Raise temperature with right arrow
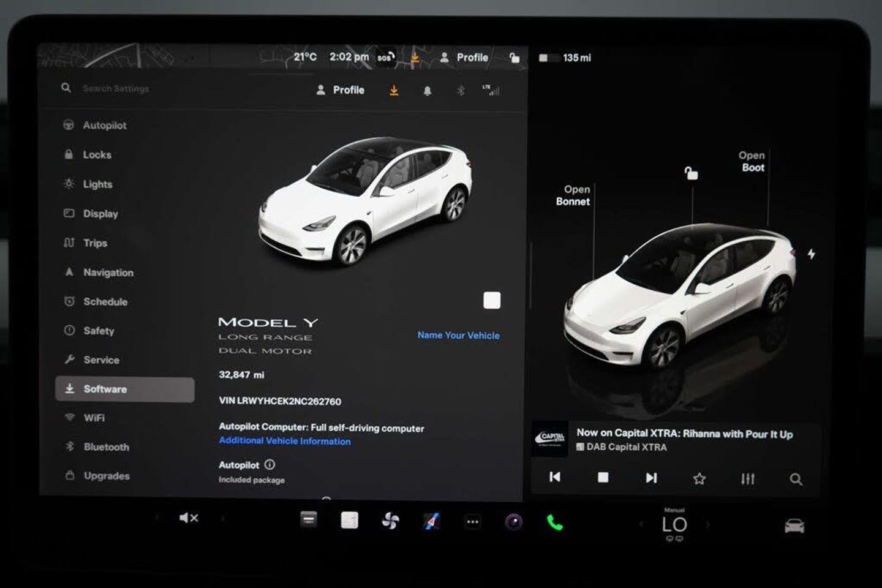Image resolution: width=882 pixels, height=588 pixels. (707, 524)
